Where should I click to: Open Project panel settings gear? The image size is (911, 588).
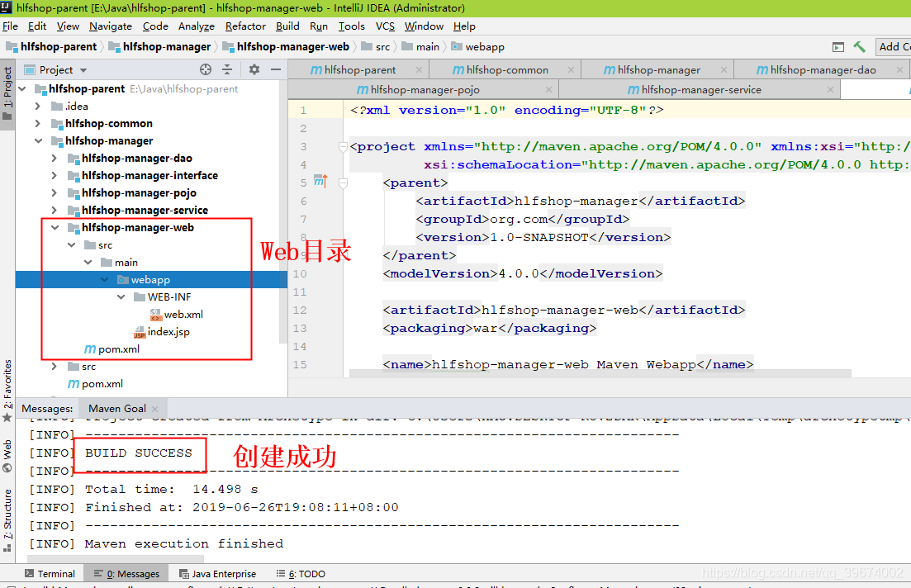(254, 69)
